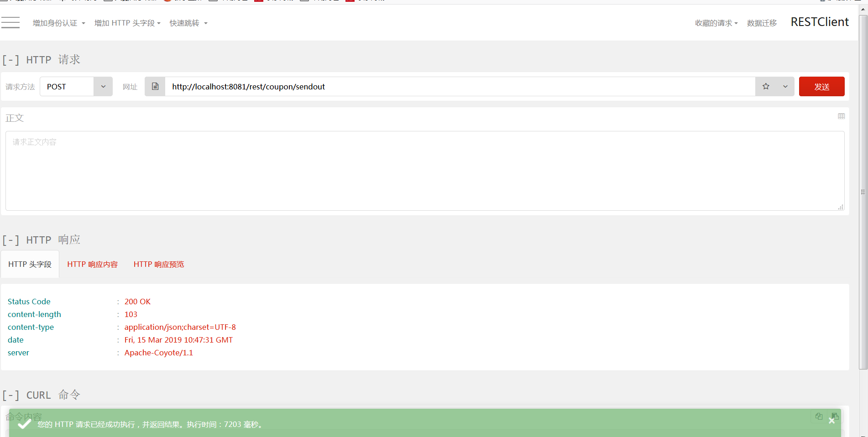
Task: Click the copy icon in the CURL panel
Action: tap(819, 416)
